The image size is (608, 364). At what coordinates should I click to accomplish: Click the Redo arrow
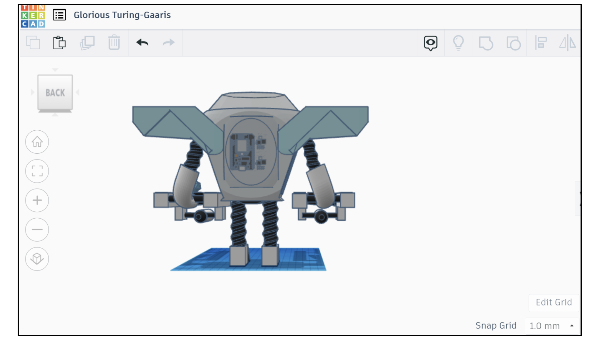pyautogui.click(x=168, y=43)
